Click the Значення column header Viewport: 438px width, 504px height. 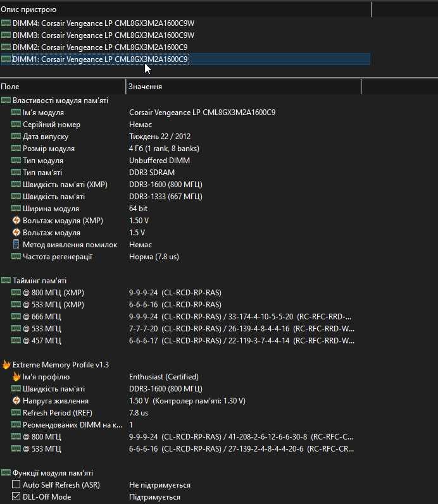[244, 87]
